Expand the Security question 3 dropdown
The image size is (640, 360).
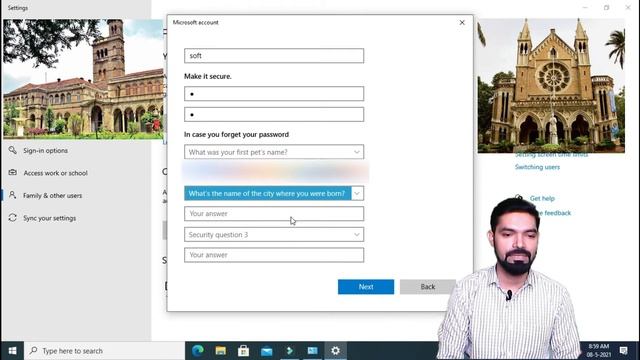point(274,235)
